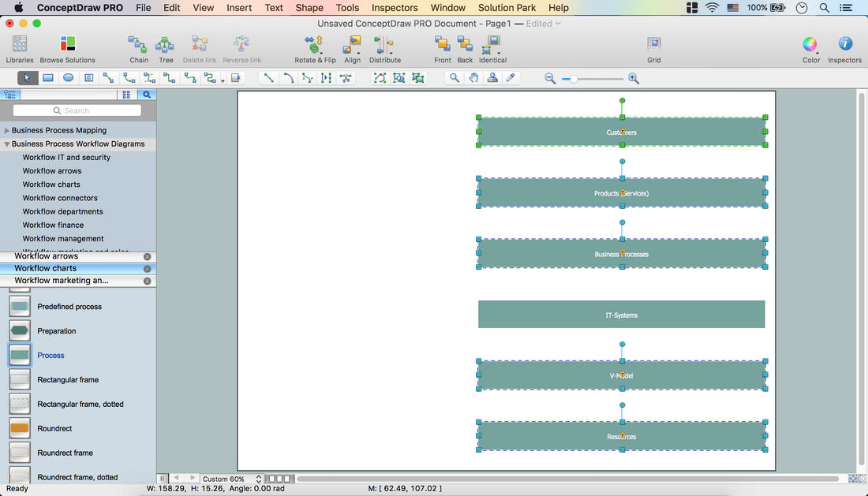Toggle the library search button
The image size is (868, 496).
(x=147, y=95)
